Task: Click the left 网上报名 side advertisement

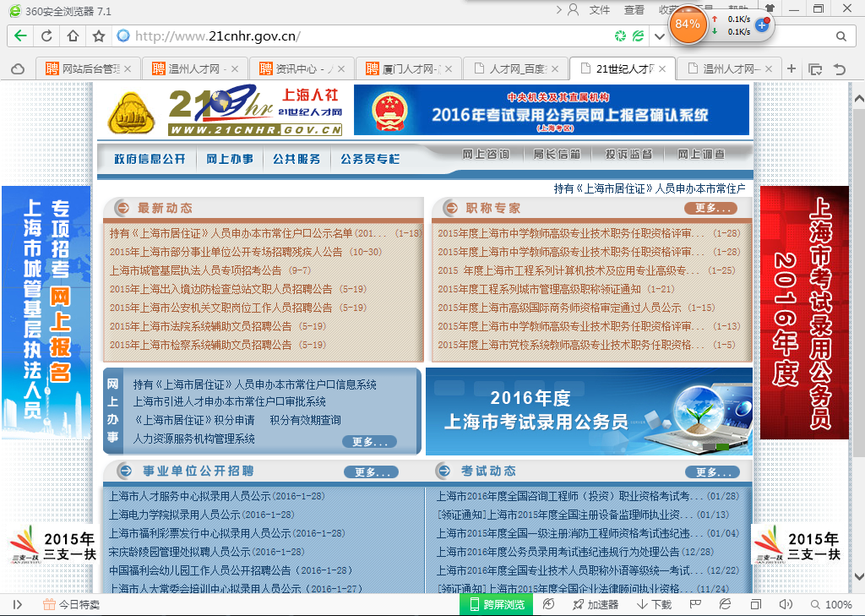Action: coord(46,313)
